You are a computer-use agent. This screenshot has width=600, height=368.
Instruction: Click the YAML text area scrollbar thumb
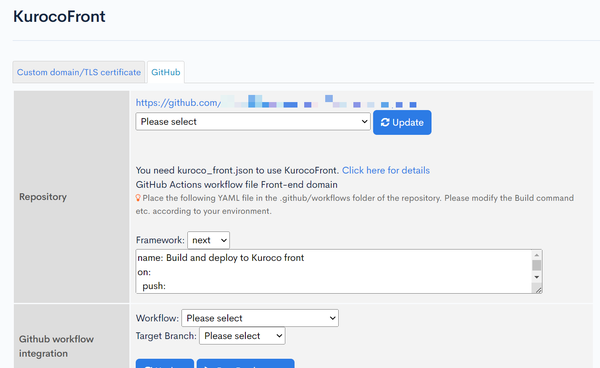click(536, 265)
